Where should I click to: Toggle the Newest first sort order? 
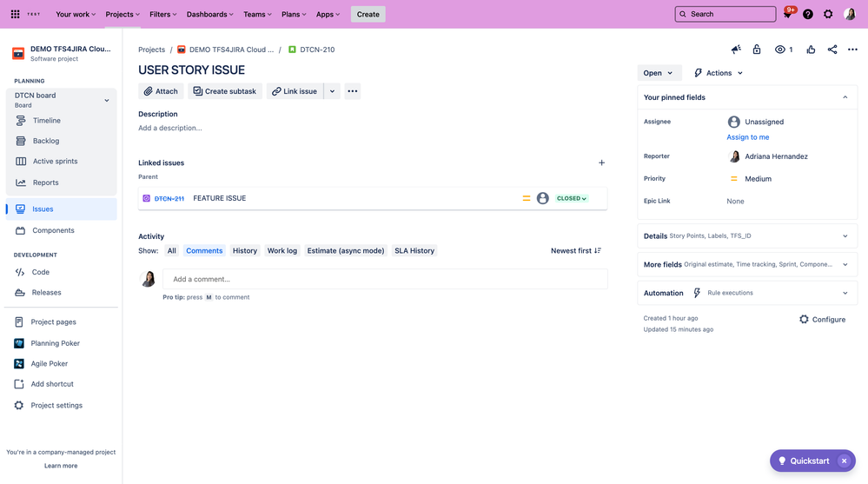(576, 251)
